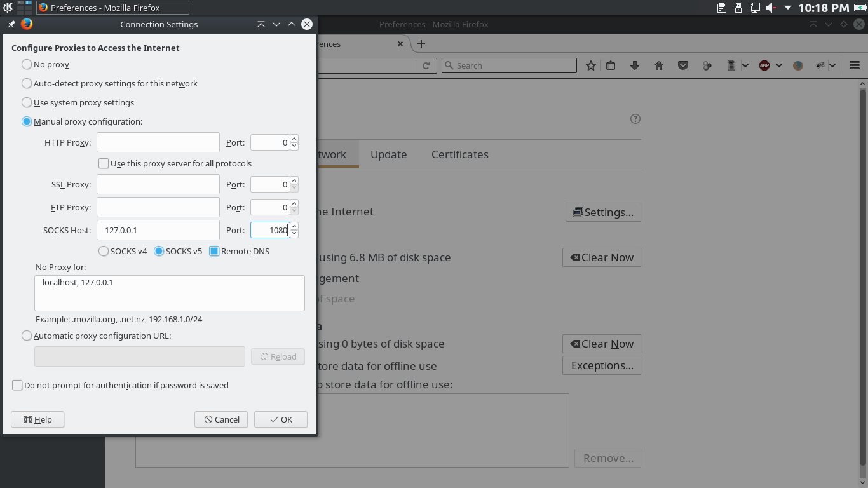Screen dimensions: 868x488
Task: Select the No proxy option
Action: (x=27, y=64)
